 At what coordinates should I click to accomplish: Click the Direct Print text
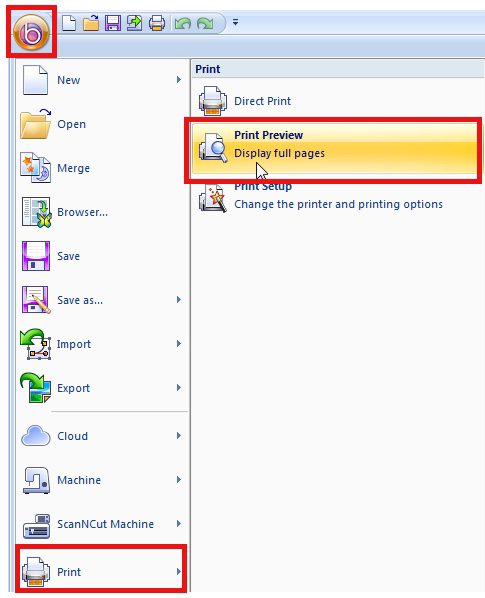pos(262,101)
